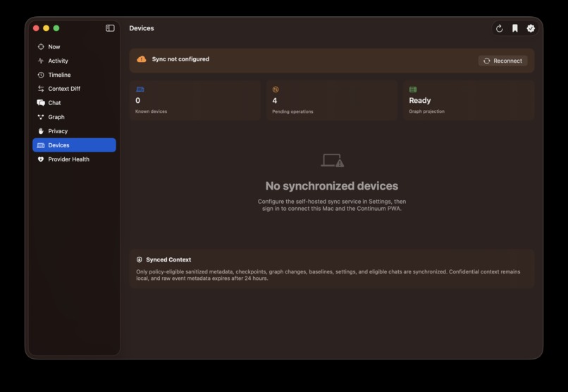Click the refresh icon in toolbar
The height and width of the screenshot is (392, 568).
click(x=499, y=28)
